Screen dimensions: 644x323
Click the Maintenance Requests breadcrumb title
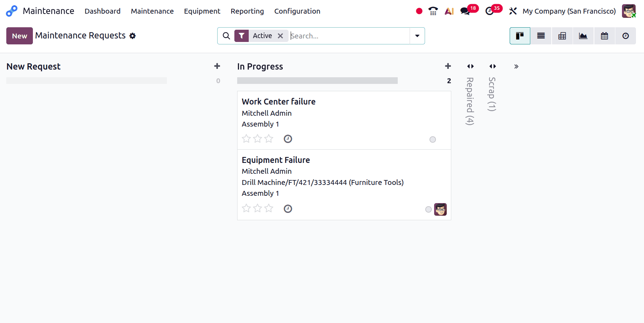pos(80,36)
